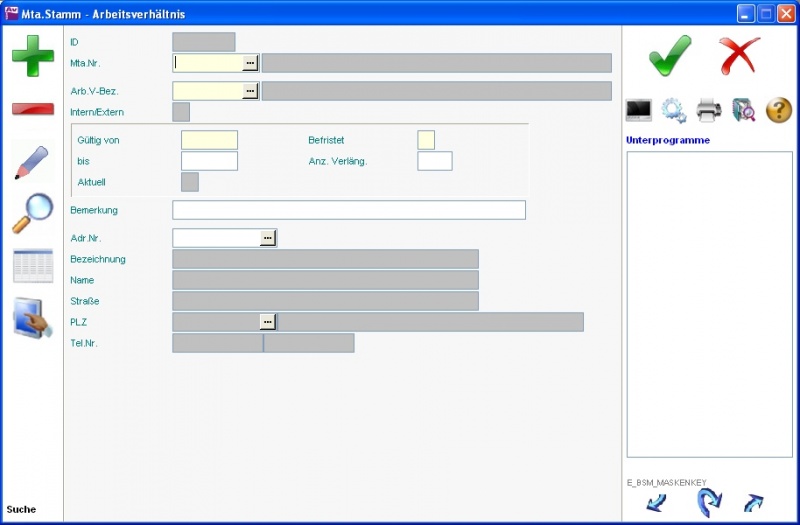Click the Gültig von date field
This screenshot has height=525, width=800.
209,140
